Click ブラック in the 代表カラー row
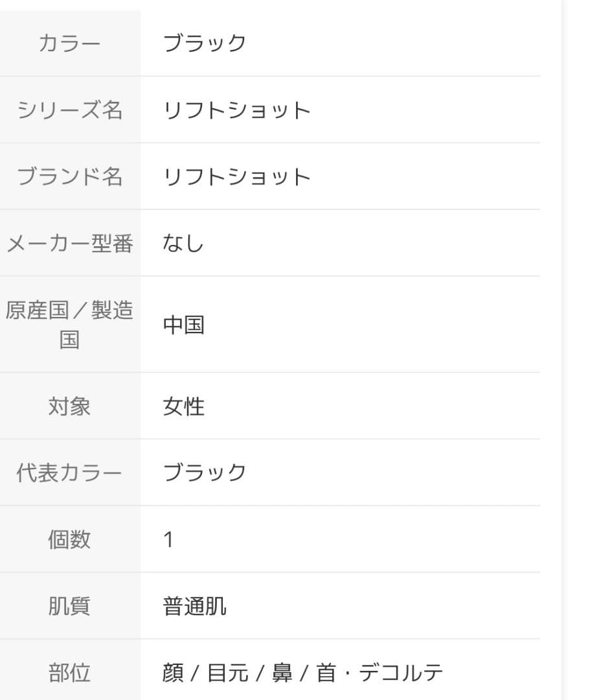Screen dimensions: 590x700 204,472
